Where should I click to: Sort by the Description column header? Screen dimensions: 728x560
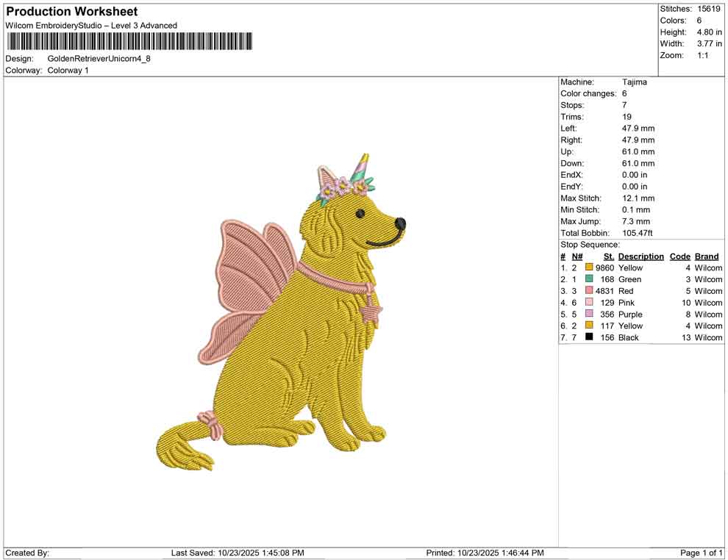tap(640, 256)
